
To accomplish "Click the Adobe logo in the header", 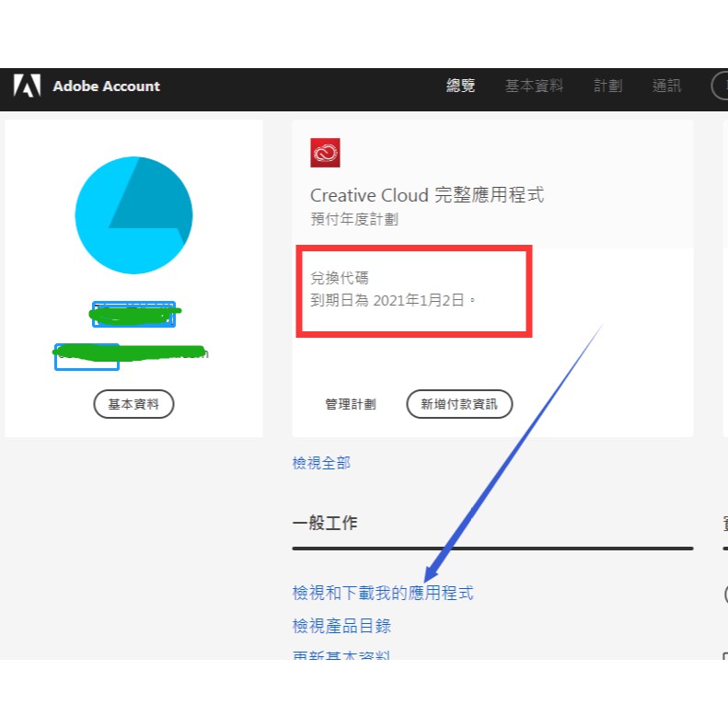I will (27, 87).
